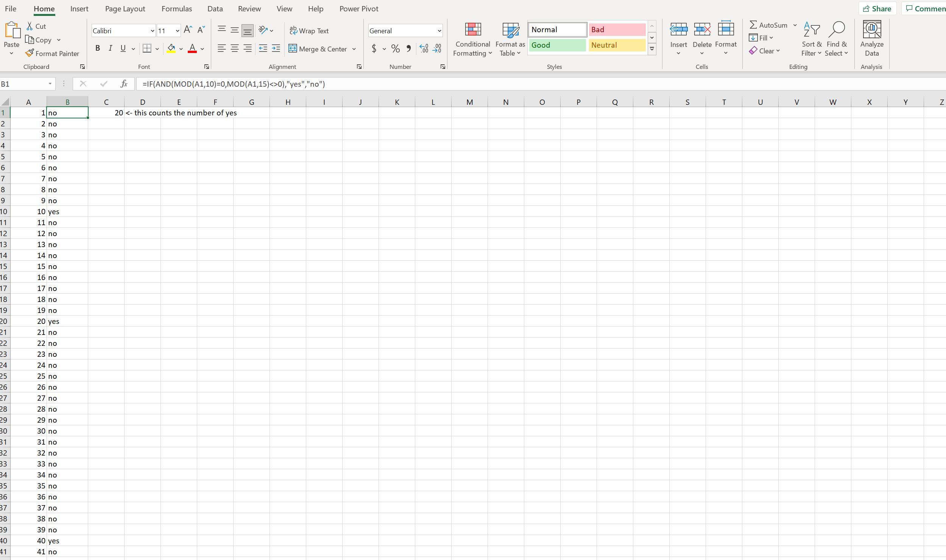Open the Insert Function fx button
946x560 pixels.
coord(124,84)
